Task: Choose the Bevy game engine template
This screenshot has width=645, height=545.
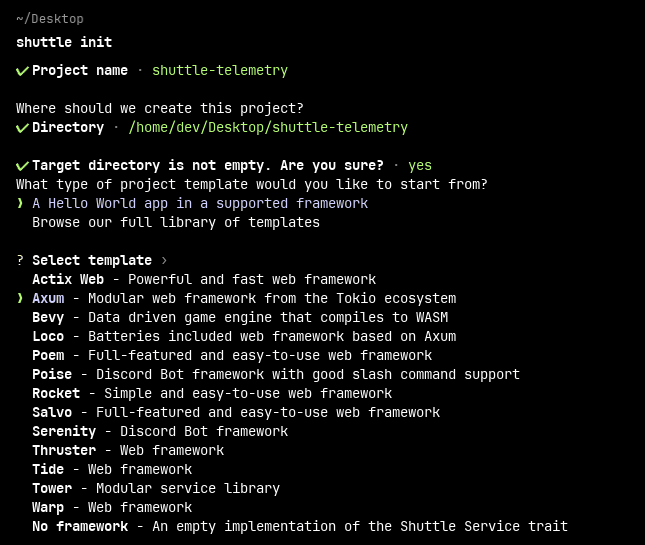Action: 48,317
